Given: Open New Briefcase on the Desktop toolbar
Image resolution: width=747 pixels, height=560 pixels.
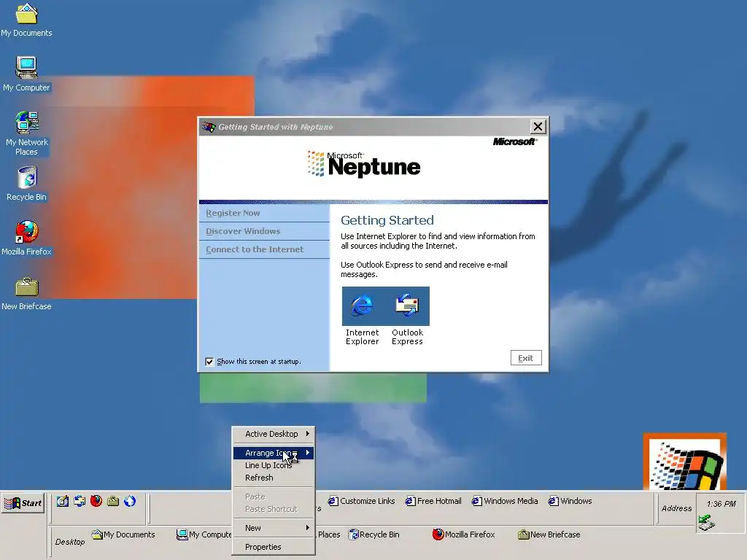Looking at the screenshot, I should pos(549,534).
